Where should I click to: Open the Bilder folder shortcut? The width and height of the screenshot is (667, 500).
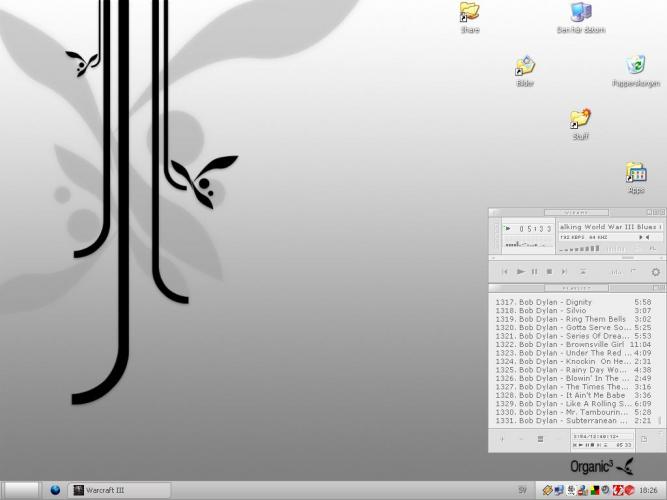[525, 67]
